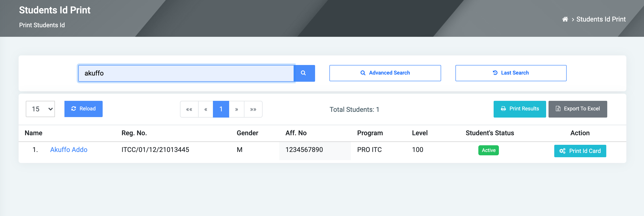Screen dimensions: 644x216
Task: Click the Students Id Print breadcrumb text
Action: click(x=601, y=19)
